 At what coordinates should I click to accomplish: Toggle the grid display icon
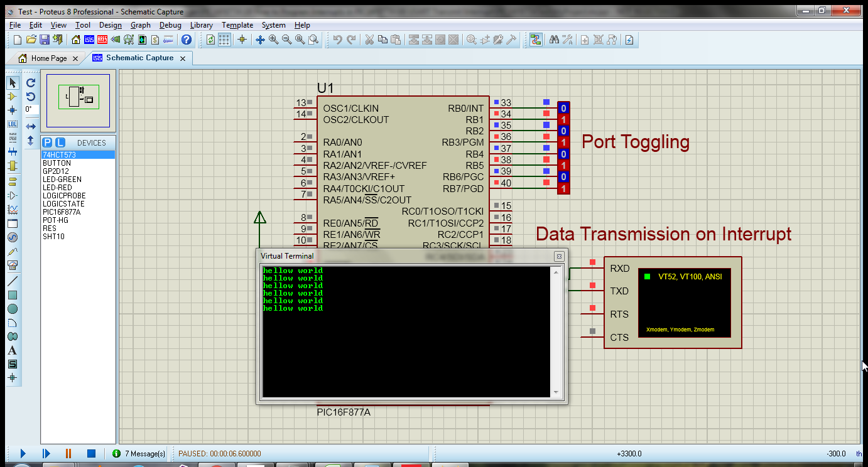[224, 40]
